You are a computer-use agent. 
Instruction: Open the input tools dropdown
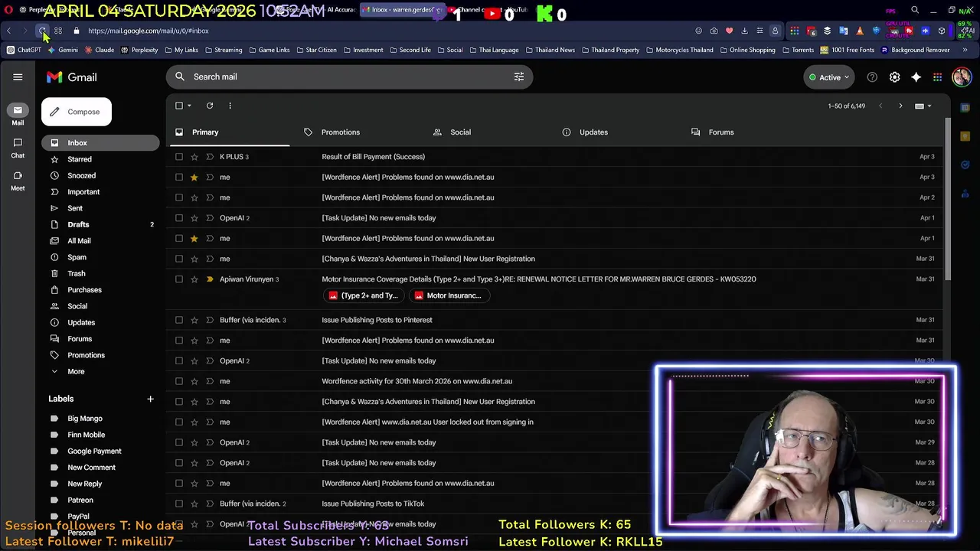[x=923, y=106]
